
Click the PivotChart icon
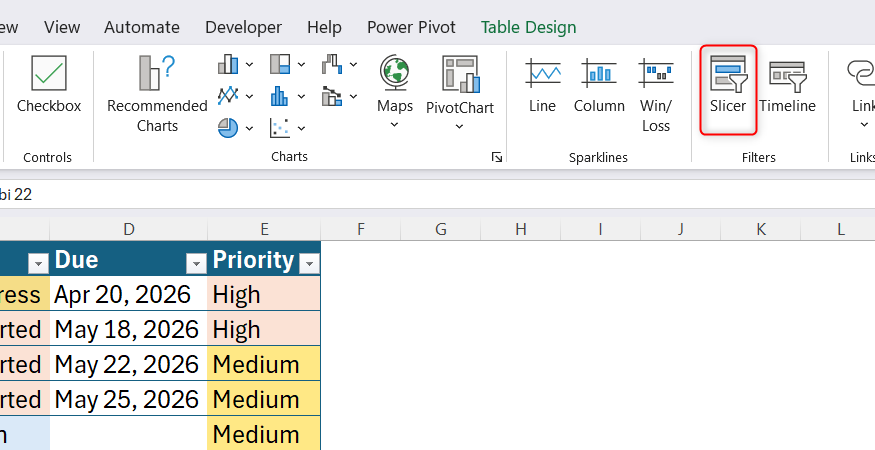tap(460, 74)
